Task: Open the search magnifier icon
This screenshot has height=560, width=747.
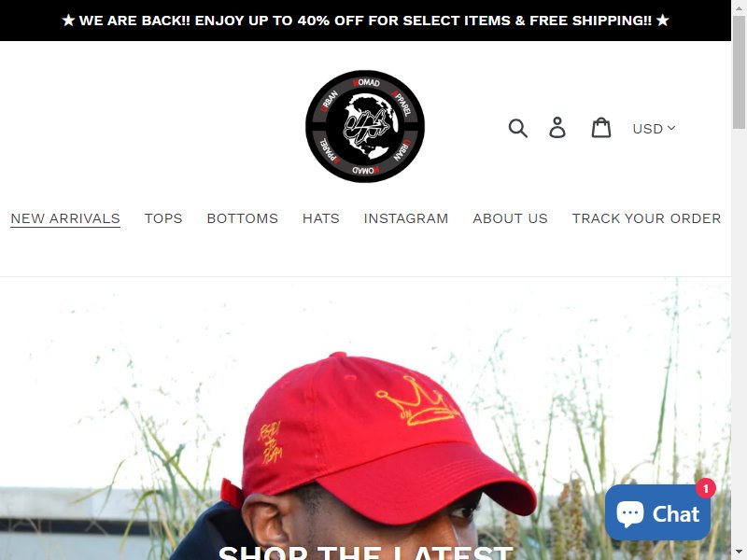Action: pos(517,128)
